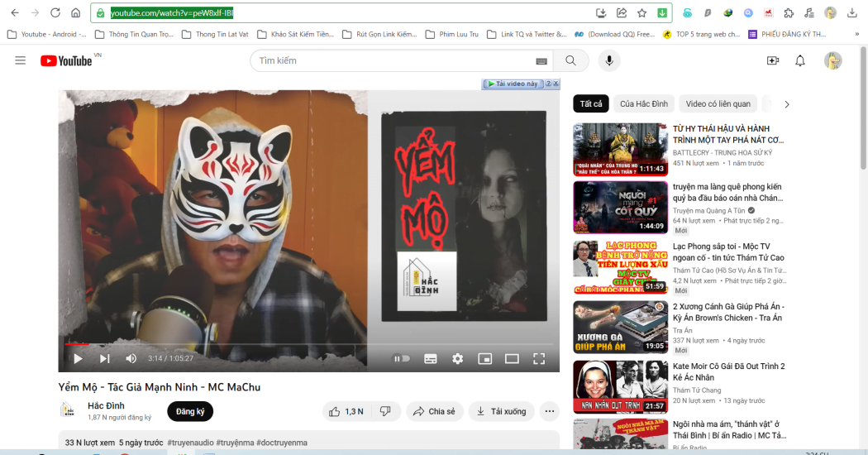
Task: Click the Chia sẻ share button
Action: [x=435, y=411]
